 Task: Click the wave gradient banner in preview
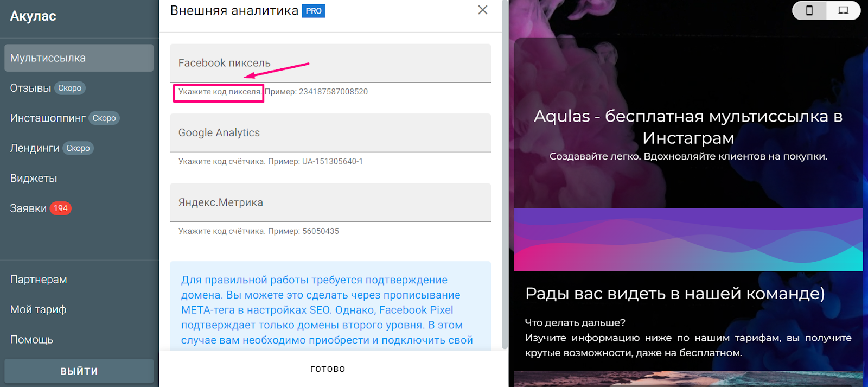tap(688, 240)
